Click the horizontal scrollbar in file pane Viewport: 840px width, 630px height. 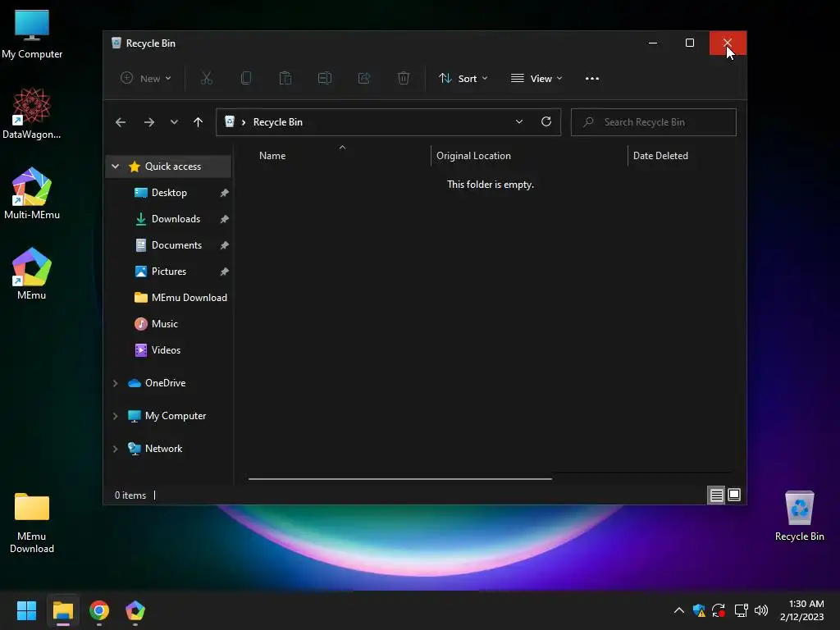click(x=400, y=479)
